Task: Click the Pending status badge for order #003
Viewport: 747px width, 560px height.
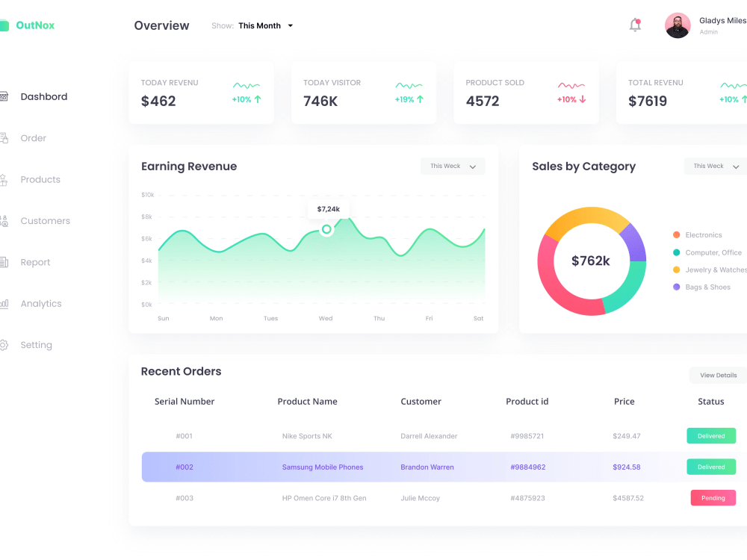Action: (713, 497)
